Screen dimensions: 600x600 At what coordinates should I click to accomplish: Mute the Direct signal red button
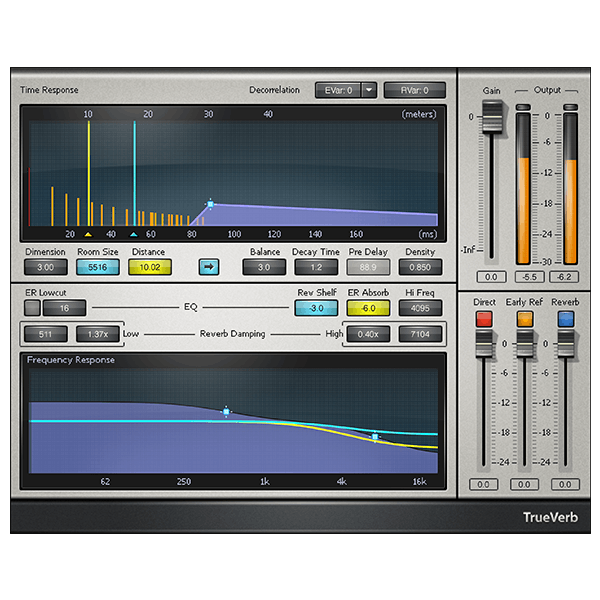tap(485, 318)
